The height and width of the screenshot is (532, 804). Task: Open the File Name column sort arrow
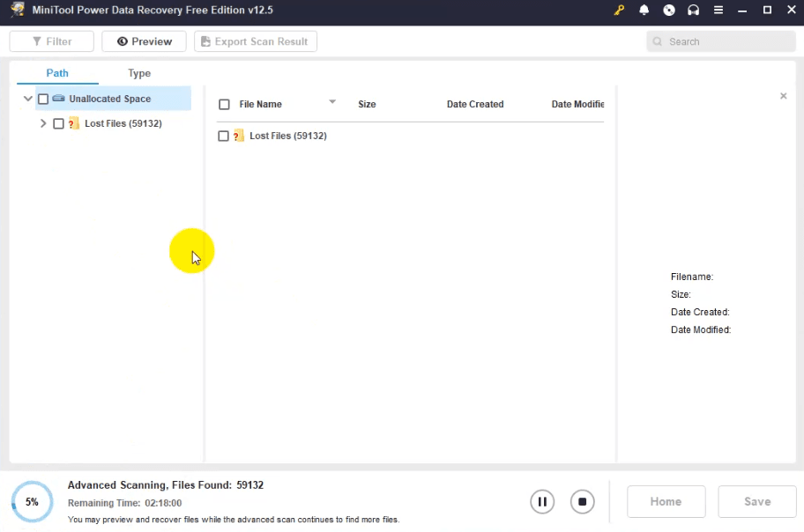(332, 101)
